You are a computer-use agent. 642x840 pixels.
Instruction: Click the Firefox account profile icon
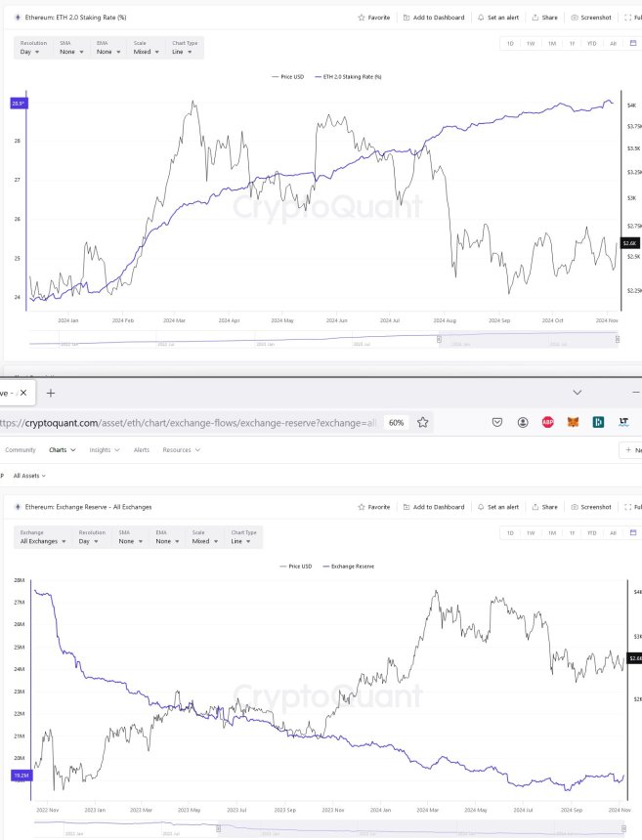(523, 423)
